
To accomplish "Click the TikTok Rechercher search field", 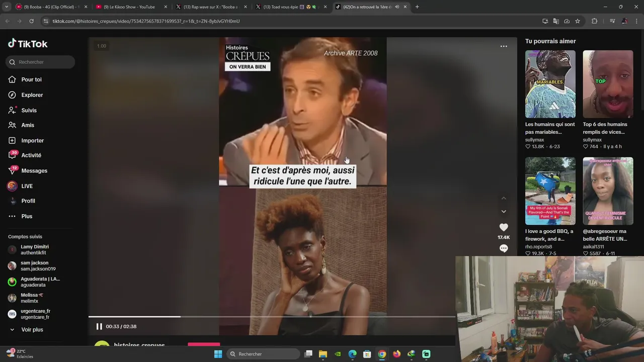I will (x=41, y=62).
